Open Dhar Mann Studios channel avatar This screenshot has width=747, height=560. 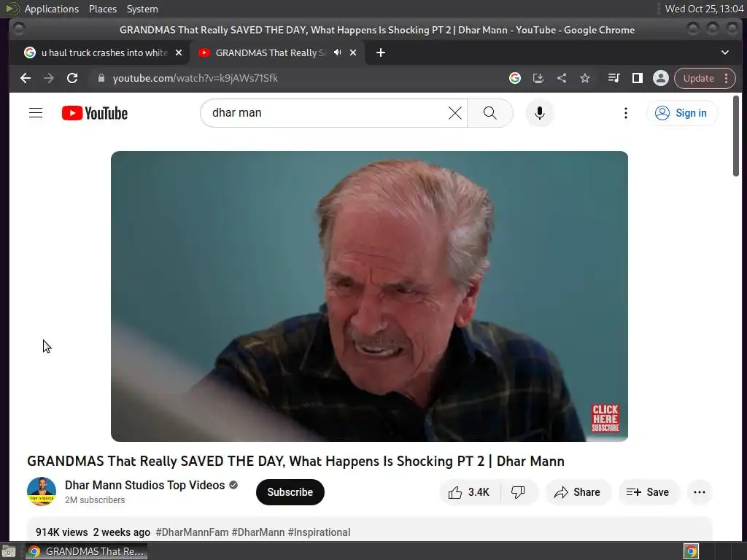(42, 491)
